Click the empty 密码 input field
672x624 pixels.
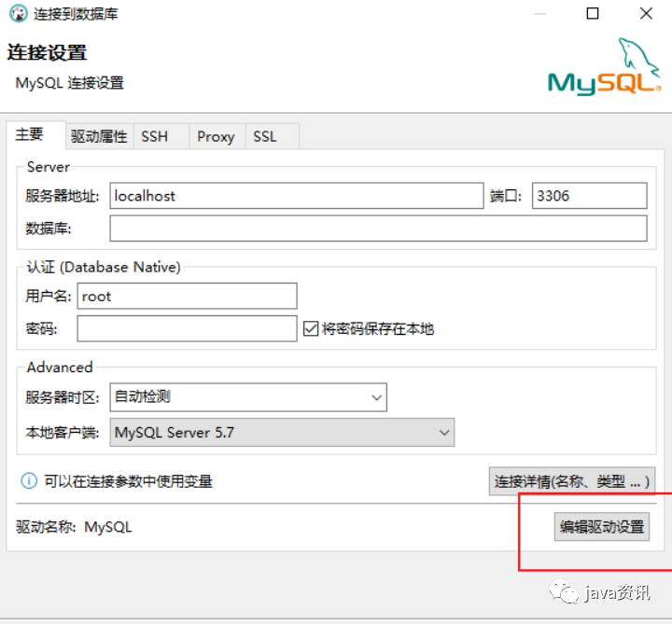187,328
